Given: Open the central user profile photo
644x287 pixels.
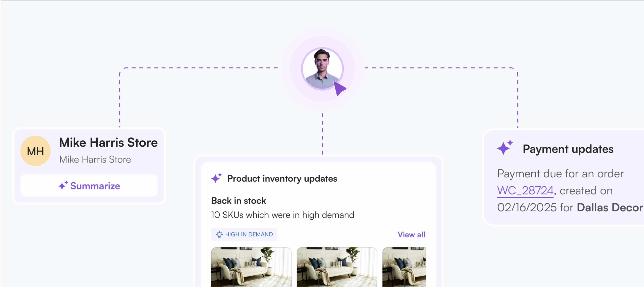Looking at the screenshot, I should point(322,68).
